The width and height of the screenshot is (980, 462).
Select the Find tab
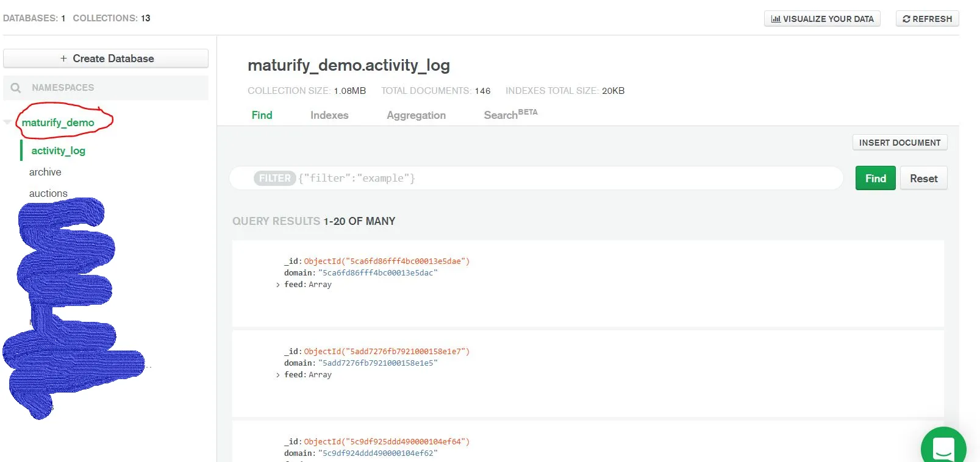coord(262,115)
